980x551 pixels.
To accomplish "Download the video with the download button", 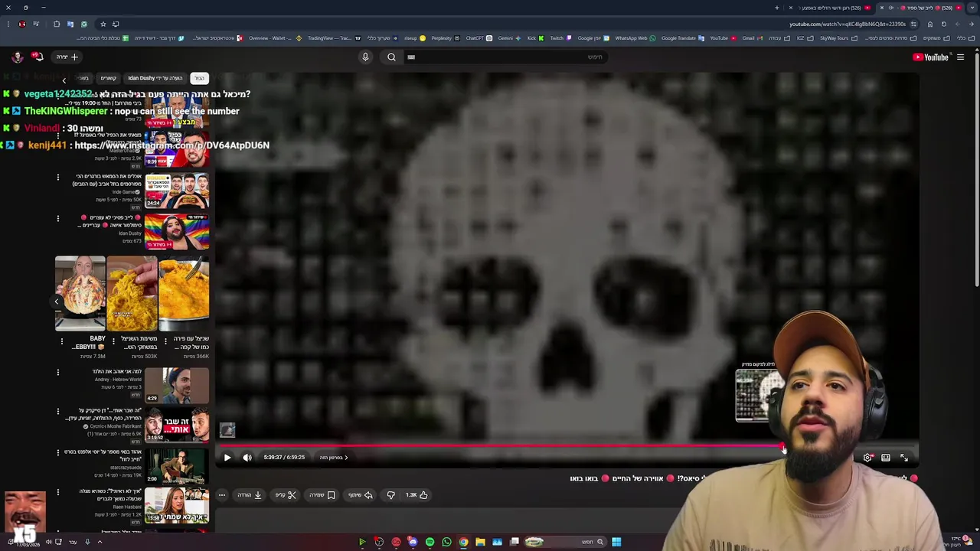I will coord(250,495).
